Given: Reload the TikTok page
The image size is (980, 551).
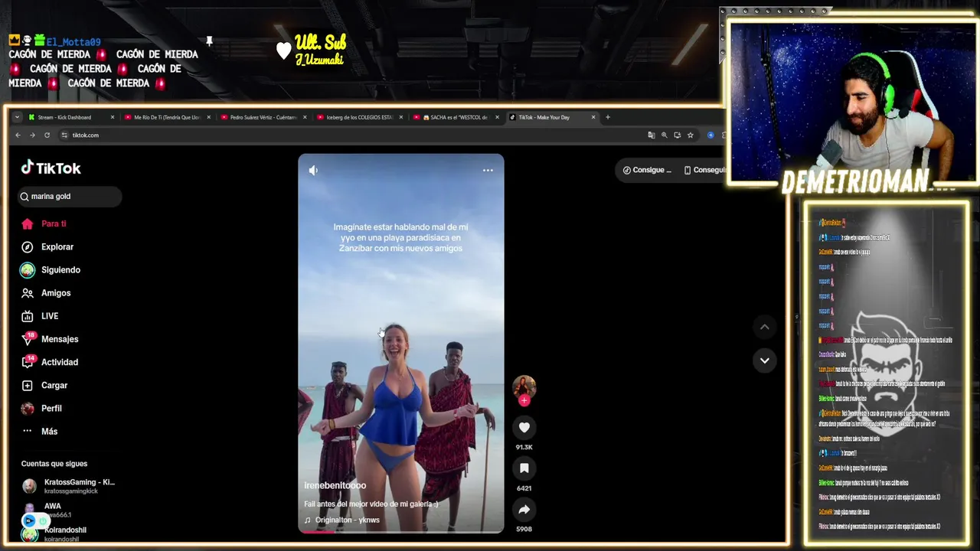Looking at the screenshot, I should [47, 135].
